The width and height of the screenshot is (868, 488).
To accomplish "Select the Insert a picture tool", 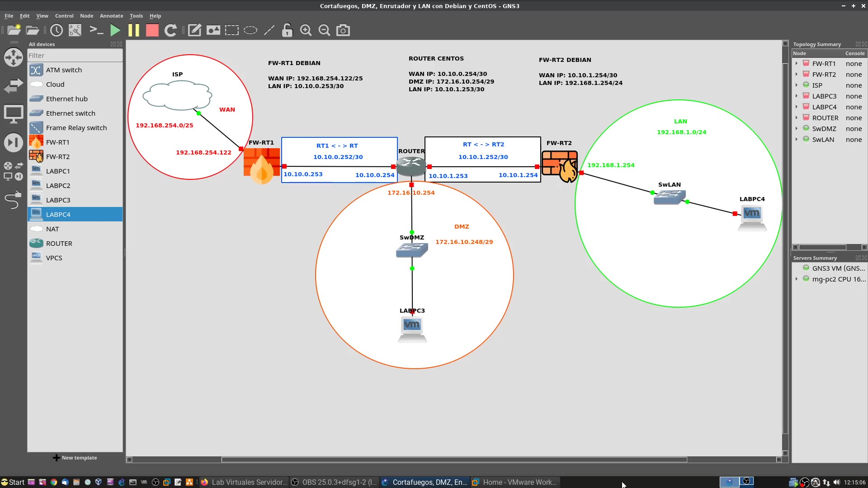I will pyautogui.click(x=213, y=30).
